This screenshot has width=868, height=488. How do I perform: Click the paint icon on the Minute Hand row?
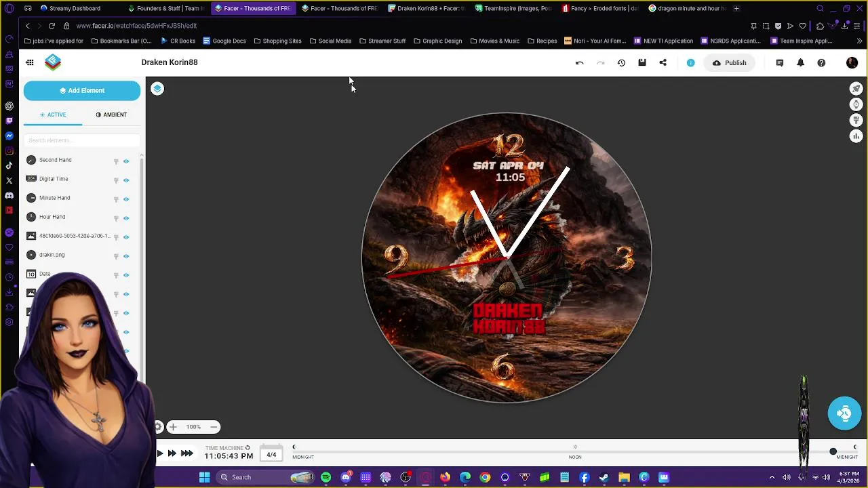point(116,199)
